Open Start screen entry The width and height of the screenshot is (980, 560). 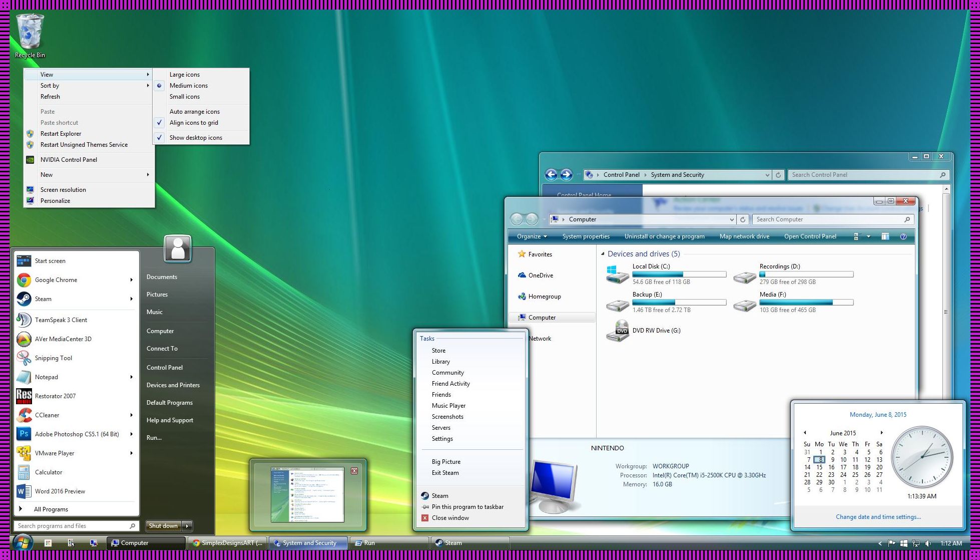pos(76,261)
